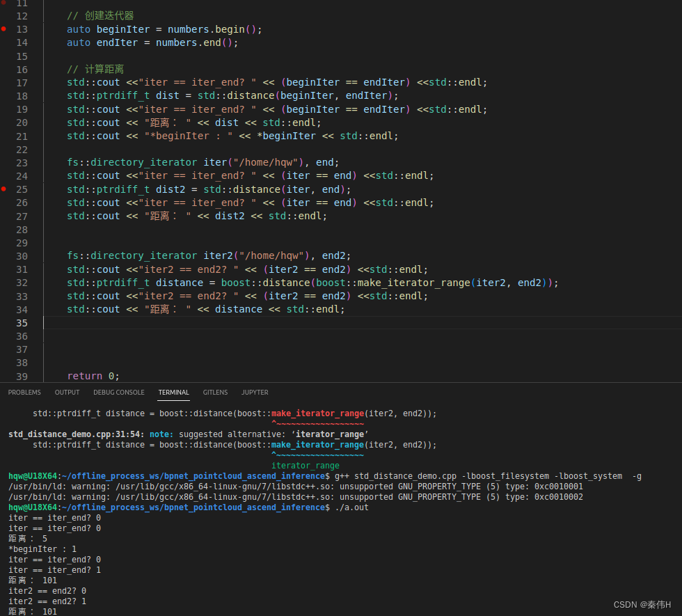Click the 'iter2 == end2? 0' terminal output
The image size is (682, 616).
[x=47, y=591]
